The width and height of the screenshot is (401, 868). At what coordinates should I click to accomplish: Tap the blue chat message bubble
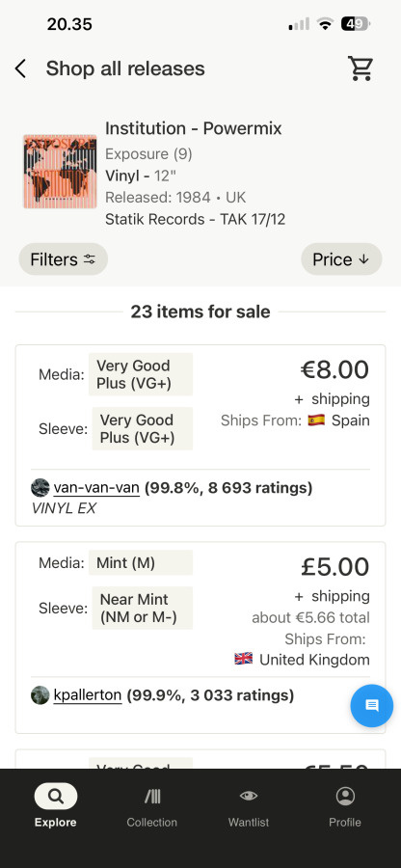pos(372,705)
